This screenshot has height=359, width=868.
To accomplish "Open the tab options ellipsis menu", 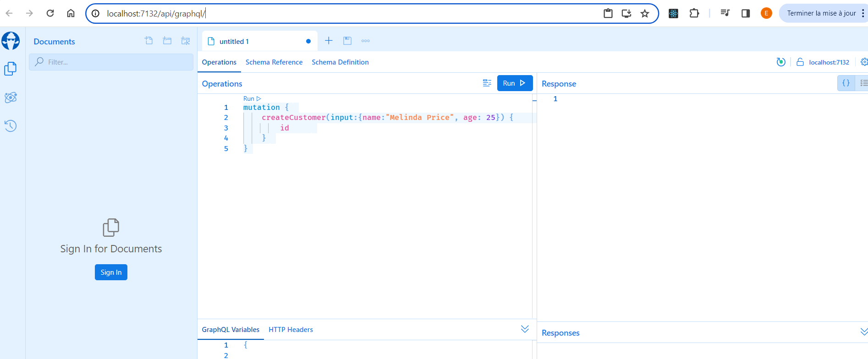I will [x=365, y=41].
